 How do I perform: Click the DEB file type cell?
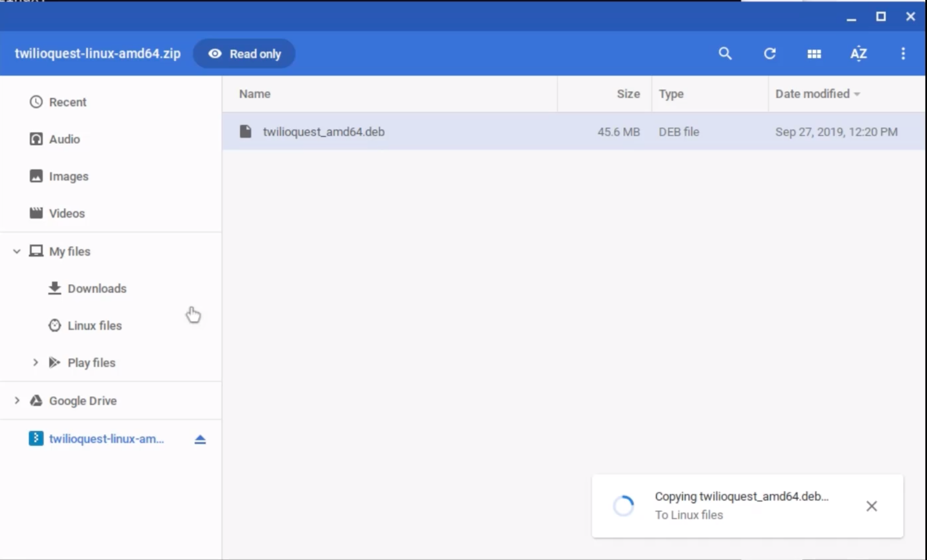(679, 132)
